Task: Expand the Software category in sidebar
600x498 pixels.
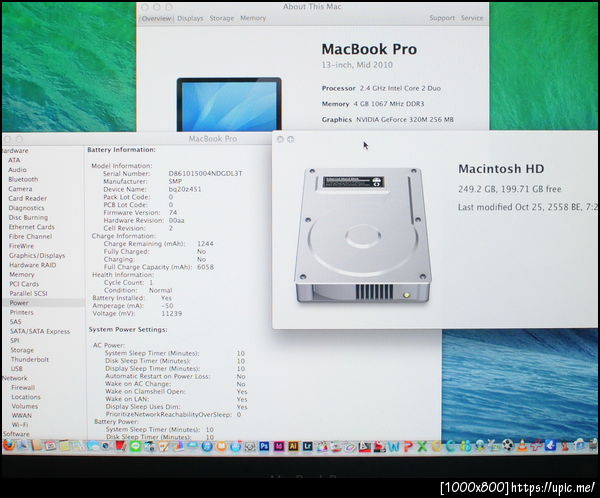Action: [16, 434]
